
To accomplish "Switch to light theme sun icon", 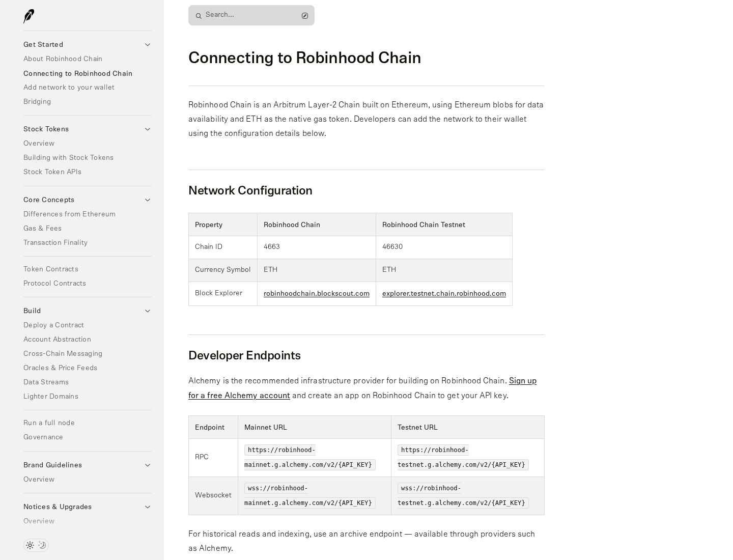I will [x=30, y=545].
